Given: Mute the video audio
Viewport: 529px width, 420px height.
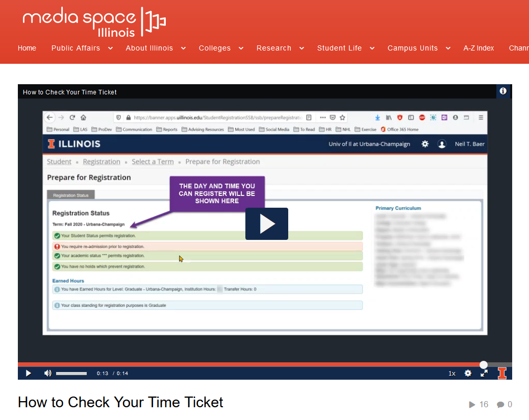Looking at the screenshot, I should [x=47, y=373].
